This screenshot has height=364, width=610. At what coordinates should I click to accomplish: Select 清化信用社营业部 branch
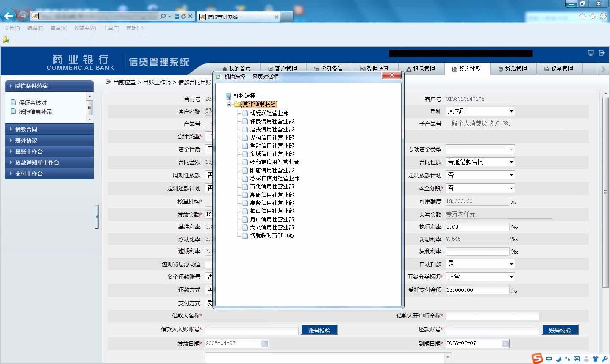point(272,186)
